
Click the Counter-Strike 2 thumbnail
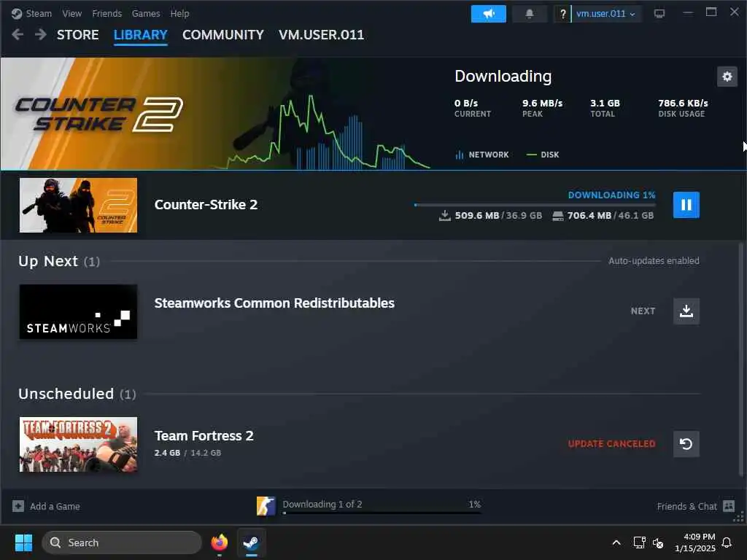78,205
